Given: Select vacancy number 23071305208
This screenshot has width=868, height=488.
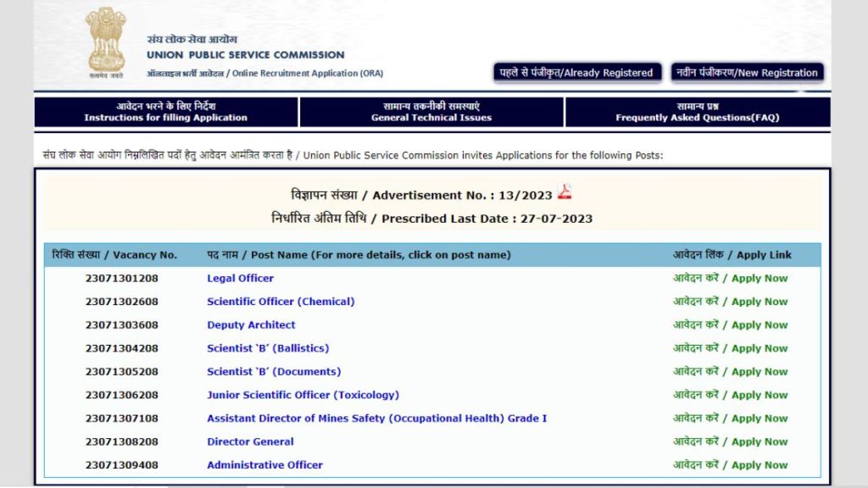Looking at the screenshot, I should coord(122,371).
